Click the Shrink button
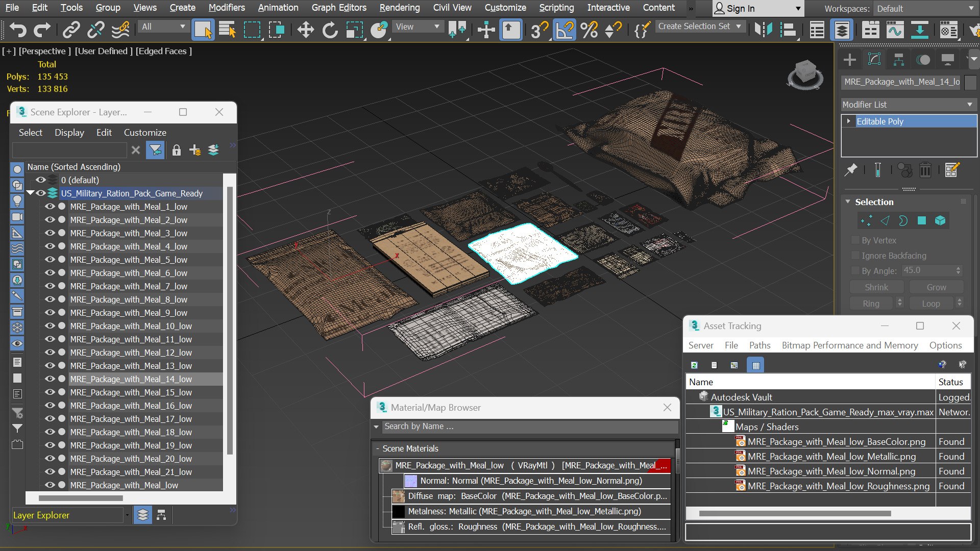Image resolution: width=980 pixels, height=551 pixels. click(x=876, y=287)
